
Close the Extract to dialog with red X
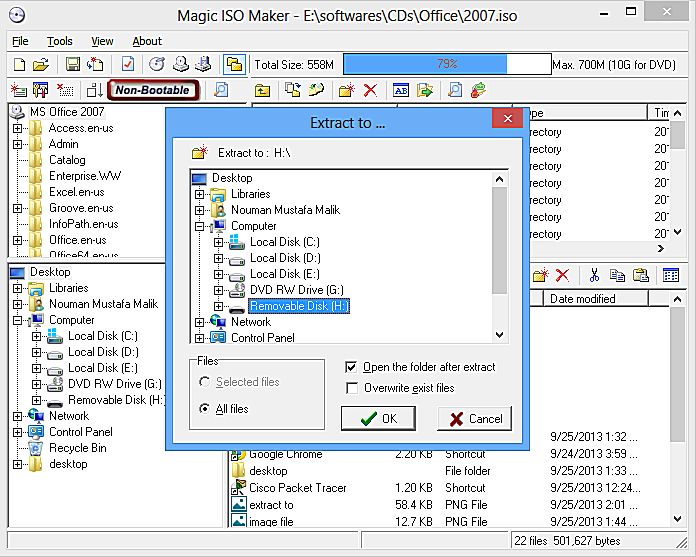[508, 119]
